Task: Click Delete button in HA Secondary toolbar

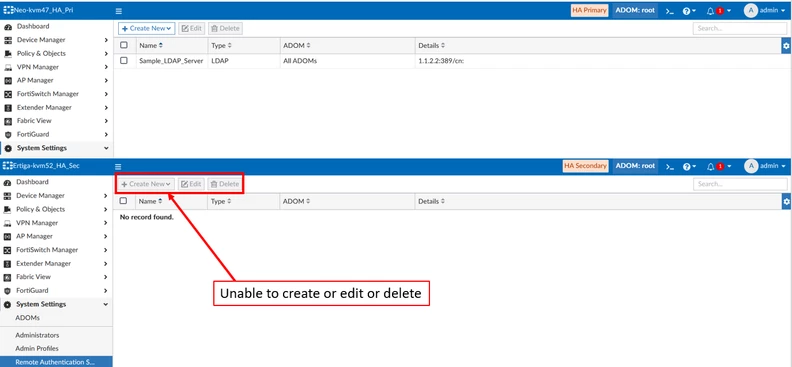Action: pyautogui.click(x=225, y=184)
